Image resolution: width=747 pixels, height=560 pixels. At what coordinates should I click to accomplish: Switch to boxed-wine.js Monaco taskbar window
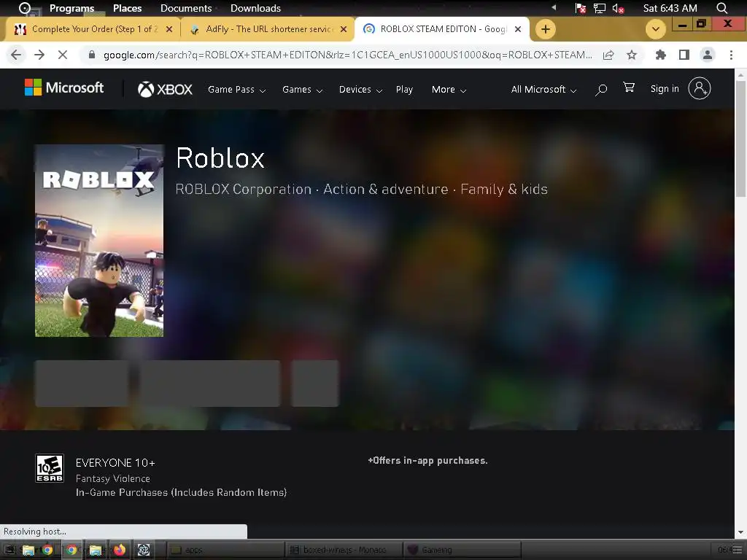click(x=344, y=550)
